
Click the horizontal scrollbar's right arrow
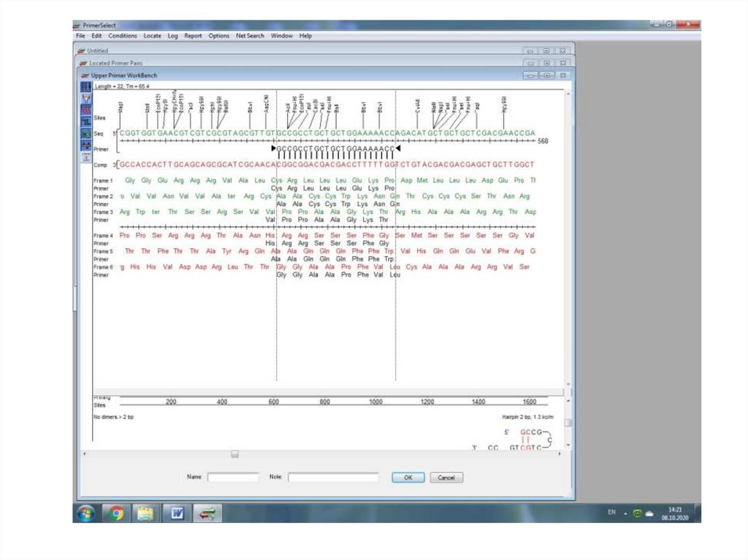560,454
